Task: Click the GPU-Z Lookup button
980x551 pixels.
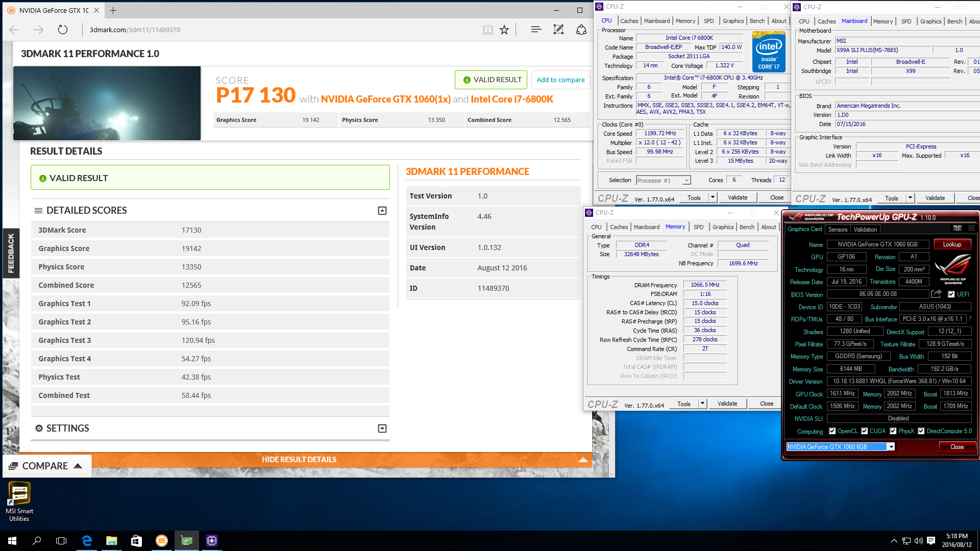Action: [x=952, y=244]
